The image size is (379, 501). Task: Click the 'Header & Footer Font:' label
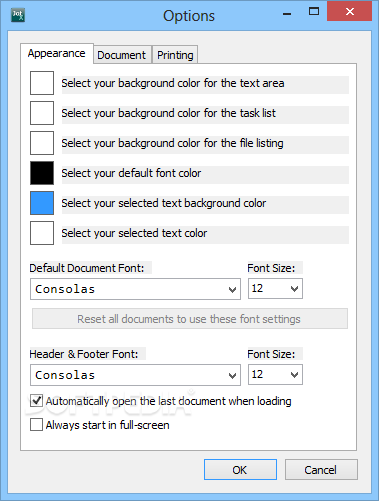click(84, 354)
